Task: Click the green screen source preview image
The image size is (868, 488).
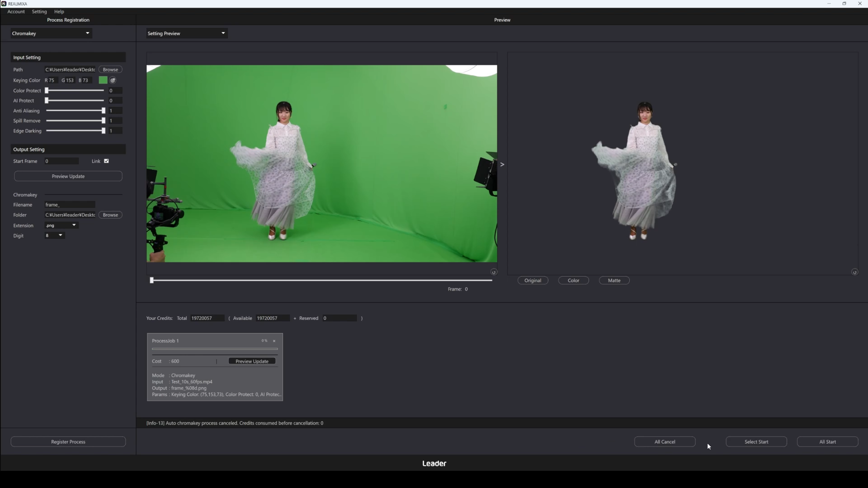Action: [321, 164]
